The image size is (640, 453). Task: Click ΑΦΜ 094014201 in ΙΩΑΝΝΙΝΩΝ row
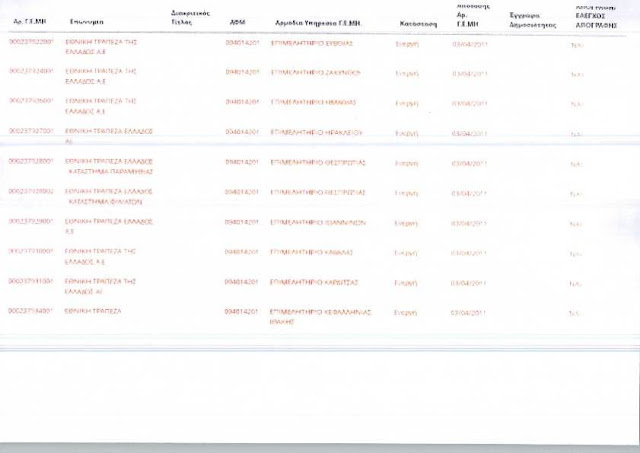pos(242,222)
